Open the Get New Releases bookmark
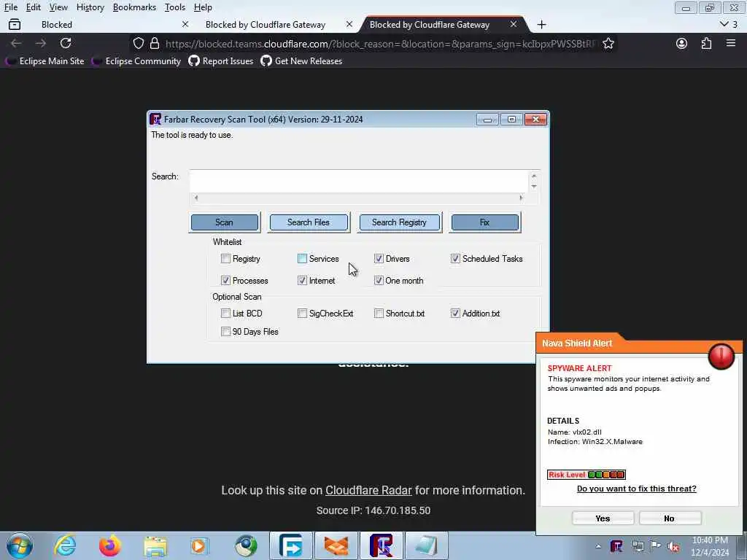Screen dimensions: 747x560 click(301, 61)
